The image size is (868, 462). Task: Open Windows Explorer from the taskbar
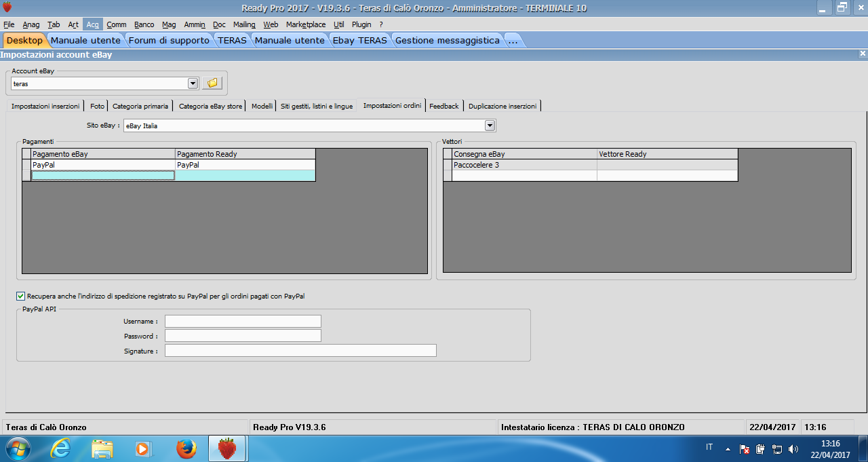[x=102, y=448]
